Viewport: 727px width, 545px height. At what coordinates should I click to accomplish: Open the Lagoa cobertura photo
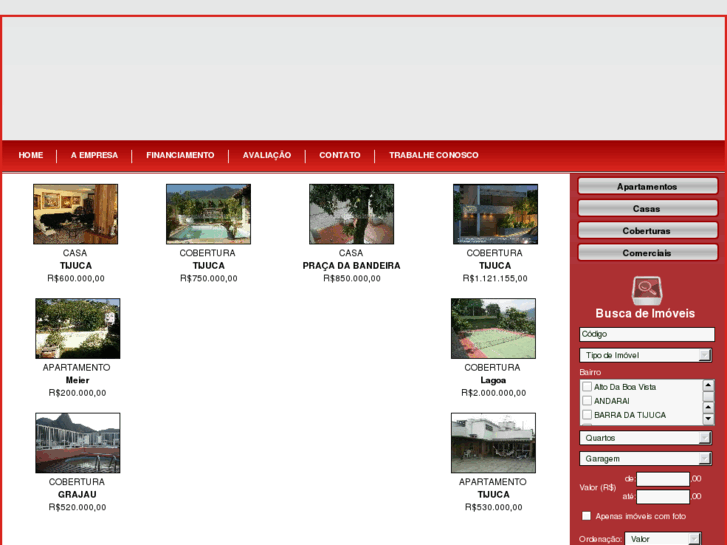493,328
